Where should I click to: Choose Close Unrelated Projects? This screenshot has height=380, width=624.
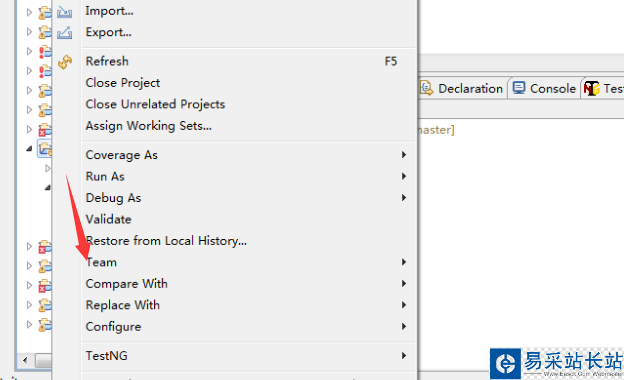click(155, 104)
